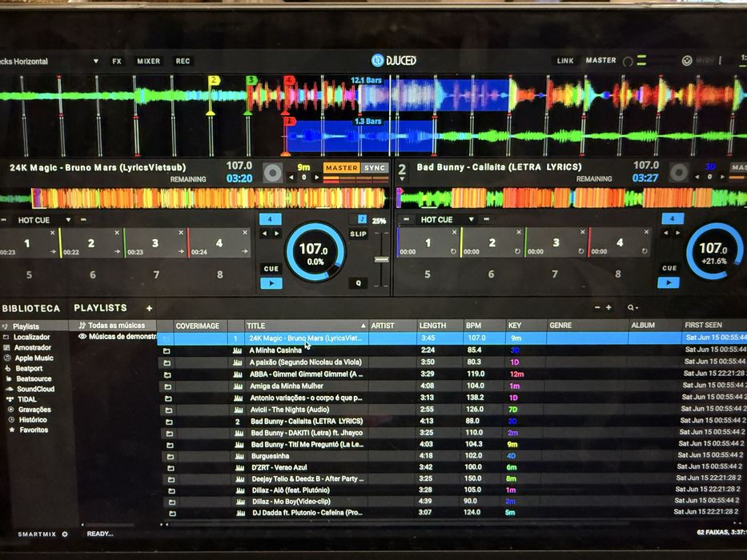Click reload icon on deck 2 hot cue 4
This screenshot has height=560, width=747.
pyautogui.click(x=645, y=251)
